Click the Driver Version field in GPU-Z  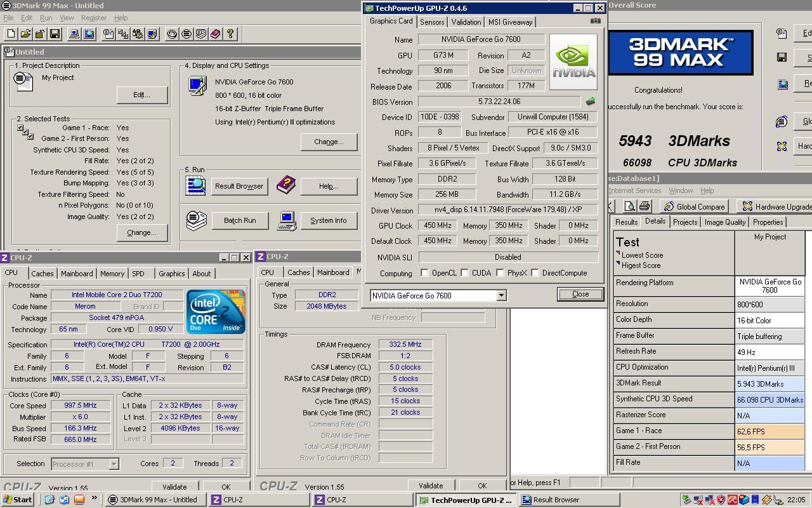[x=507, y=210]
